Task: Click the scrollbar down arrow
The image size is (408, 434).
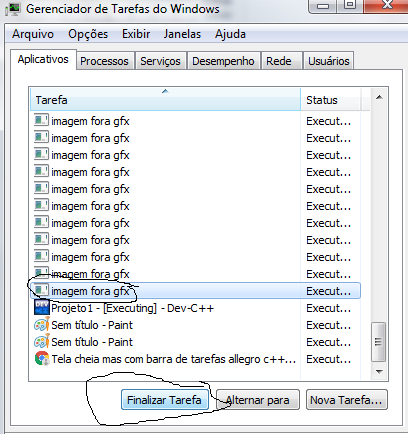Action: click(x=379, y=372)
